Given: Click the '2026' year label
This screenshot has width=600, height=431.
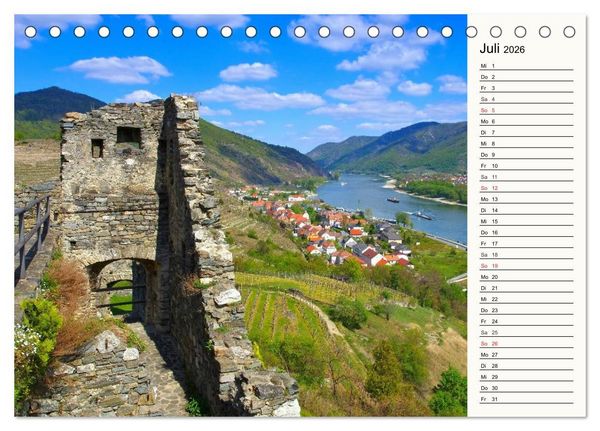Looking at the screenshot, I should pyautogui.click(x=514, y=50).
